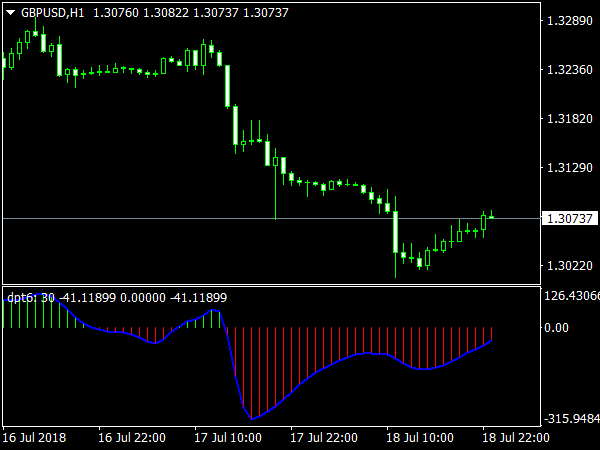Click the 16 Jul 2018 time label
This screenshot has width=600, height=450.
[34, 437]
